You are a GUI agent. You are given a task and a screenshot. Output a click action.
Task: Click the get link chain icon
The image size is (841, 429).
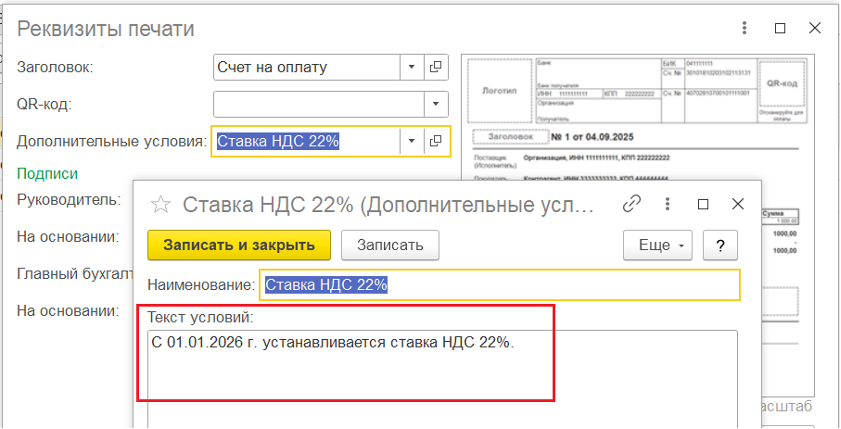631,204
